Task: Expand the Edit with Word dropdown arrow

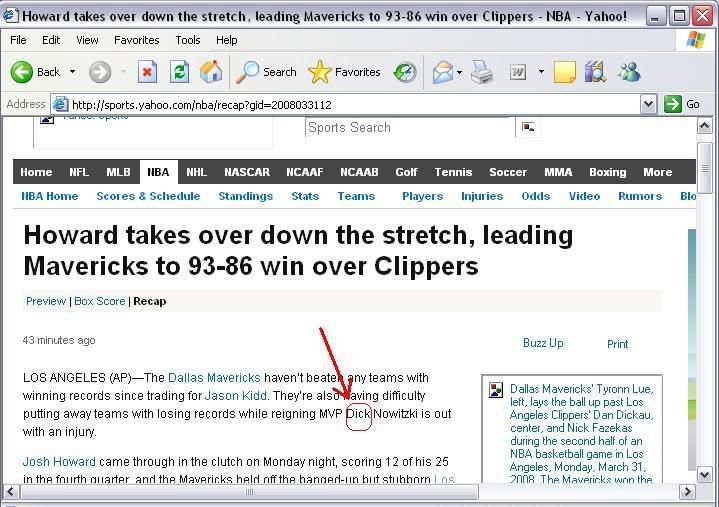Action: [x=542, y=72]
